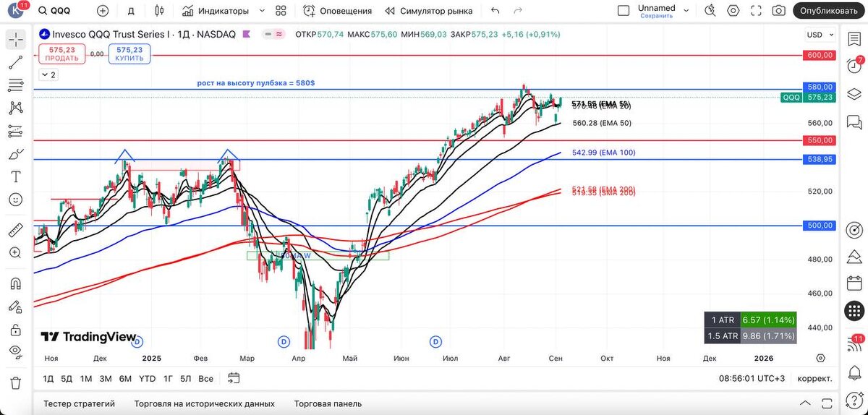Select the layout setup square icon
This screenshot has height=415, width=868.
(624, 11)
